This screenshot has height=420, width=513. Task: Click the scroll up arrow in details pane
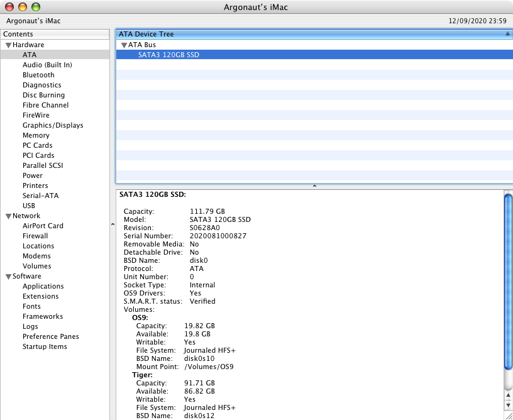[x=508, y=395]
